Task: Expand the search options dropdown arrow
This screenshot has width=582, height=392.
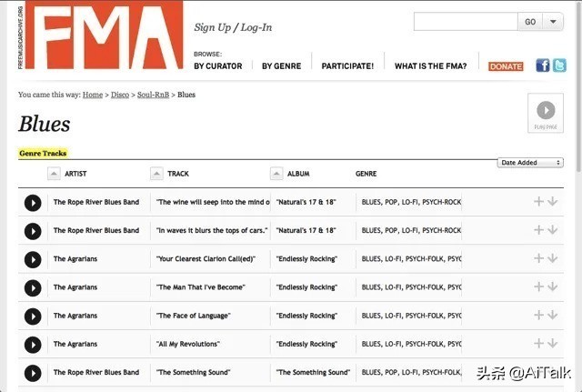Action: click(x=554, y=22)
